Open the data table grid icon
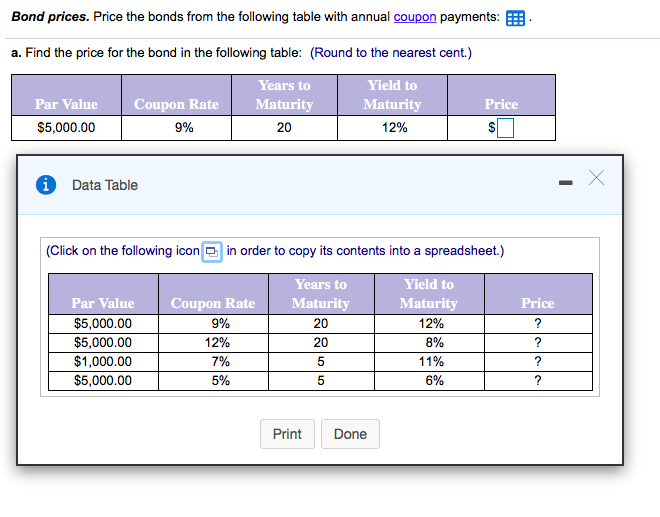The width and height of the screenshot is (660, 517). click(x=515, y=18)
